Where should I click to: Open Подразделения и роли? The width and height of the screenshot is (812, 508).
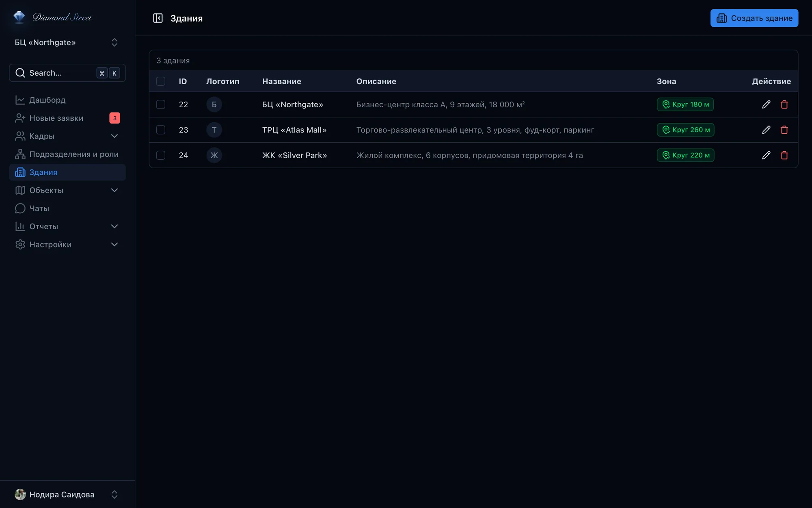point(67,154)
